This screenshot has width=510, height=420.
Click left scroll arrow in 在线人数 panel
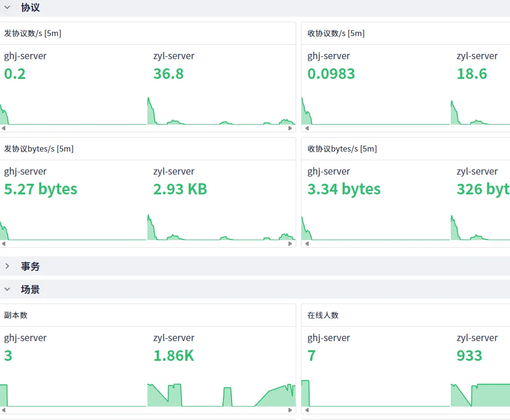click(307, 410)
